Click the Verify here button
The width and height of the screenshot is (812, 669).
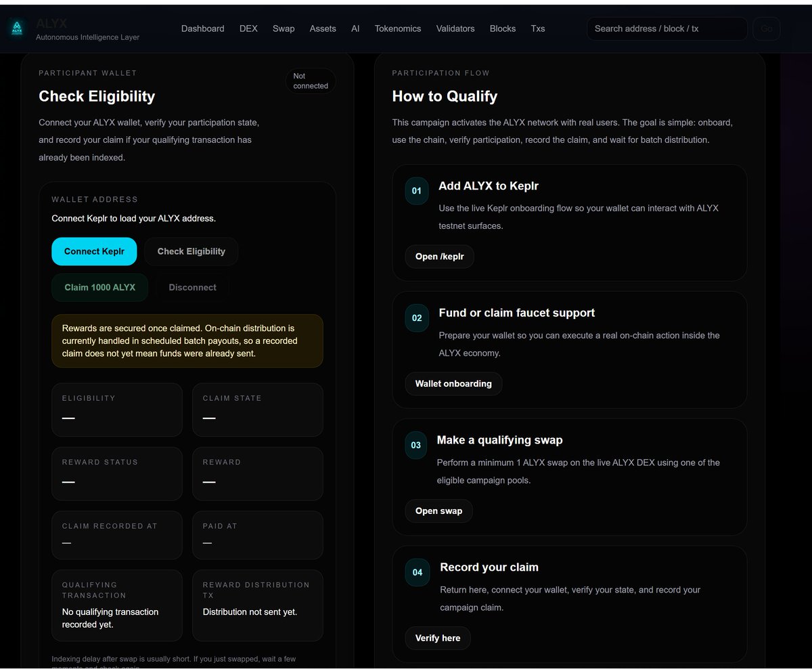point(438,638)
